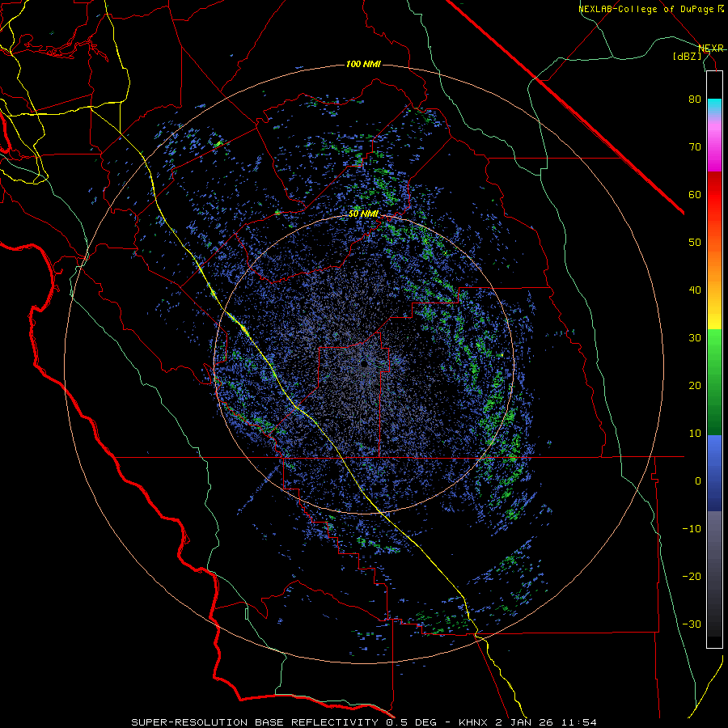
Task: Click the 70 value on the dBZ scale
Action: pos(695,146)
